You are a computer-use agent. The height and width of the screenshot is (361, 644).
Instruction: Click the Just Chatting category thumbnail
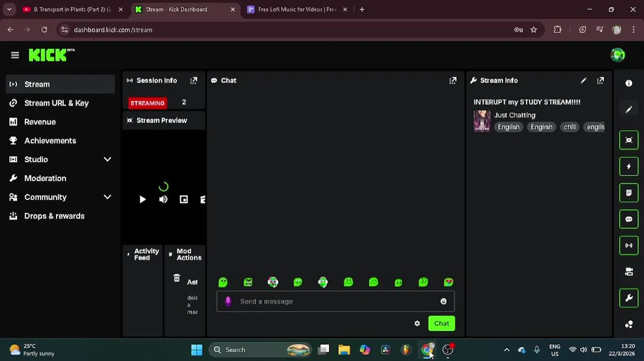(x=481, y=121)
